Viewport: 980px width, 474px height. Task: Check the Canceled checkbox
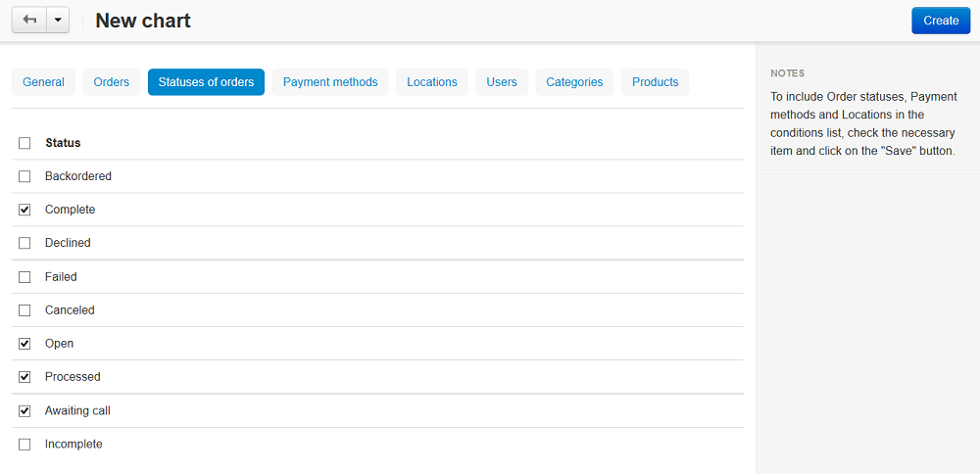click(24, 309)
